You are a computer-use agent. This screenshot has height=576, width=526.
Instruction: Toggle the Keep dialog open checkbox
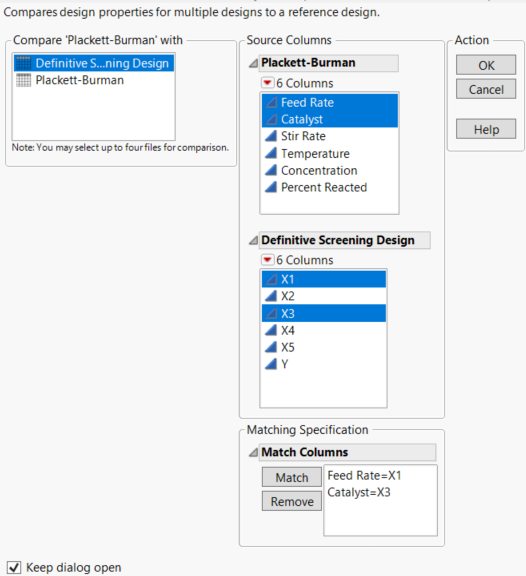[x=14, y=567]
